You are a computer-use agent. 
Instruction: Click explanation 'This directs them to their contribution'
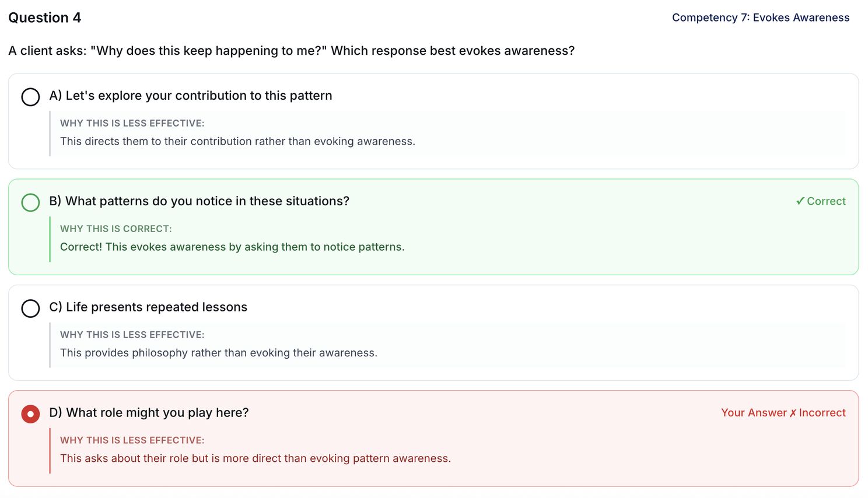pos(237,141)
